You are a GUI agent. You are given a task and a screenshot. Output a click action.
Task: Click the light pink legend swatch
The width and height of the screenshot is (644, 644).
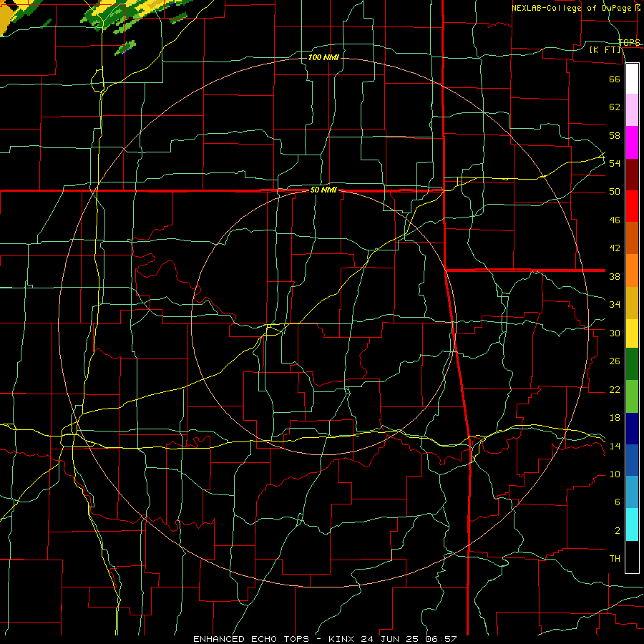click(632, 110)
